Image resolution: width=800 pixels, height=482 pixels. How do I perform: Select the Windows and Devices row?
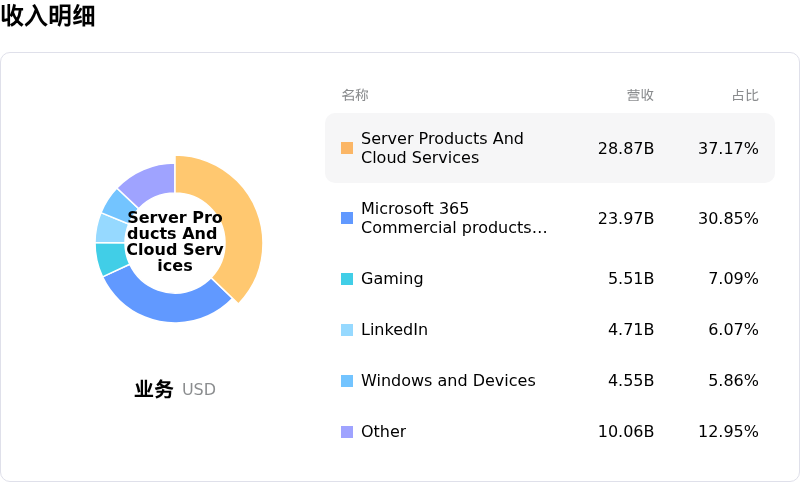pos(550,381)
